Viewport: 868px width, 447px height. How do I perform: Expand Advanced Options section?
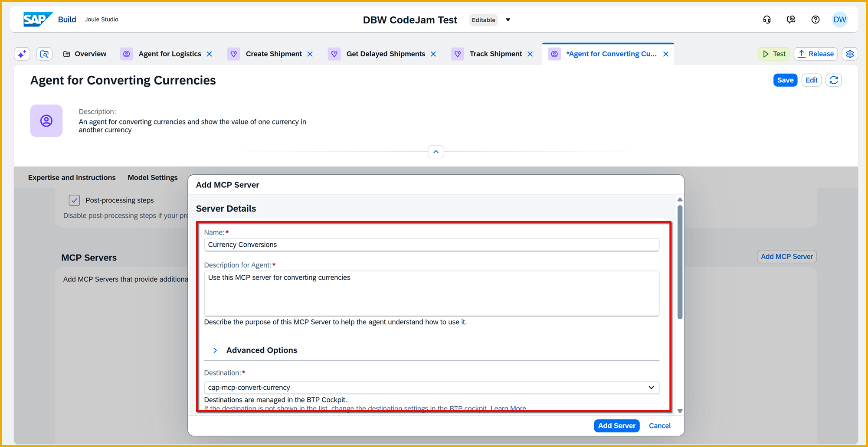tap(215, 350)
